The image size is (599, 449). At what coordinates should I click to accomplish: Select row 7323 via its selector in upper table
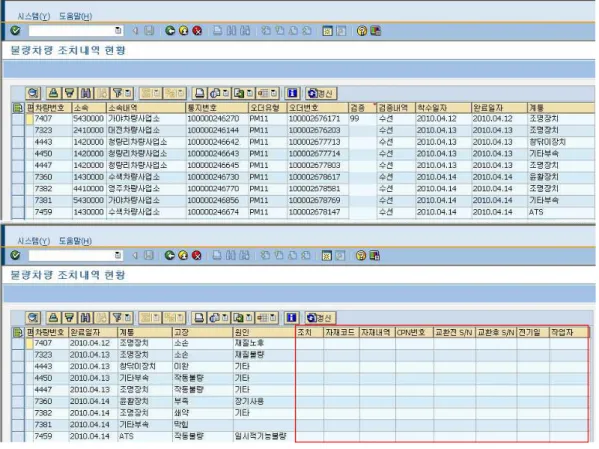(x=18, y=130)
